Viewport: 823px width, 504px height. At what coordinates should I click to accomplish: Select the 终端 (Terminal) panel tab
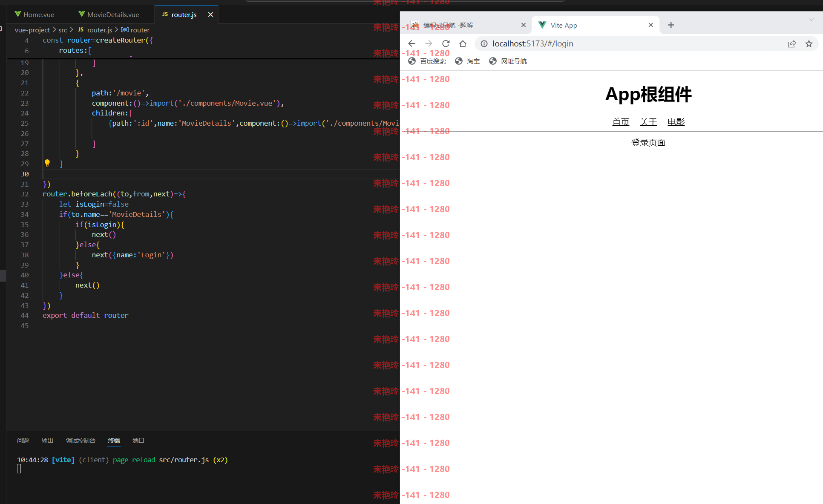pos(114,441)
